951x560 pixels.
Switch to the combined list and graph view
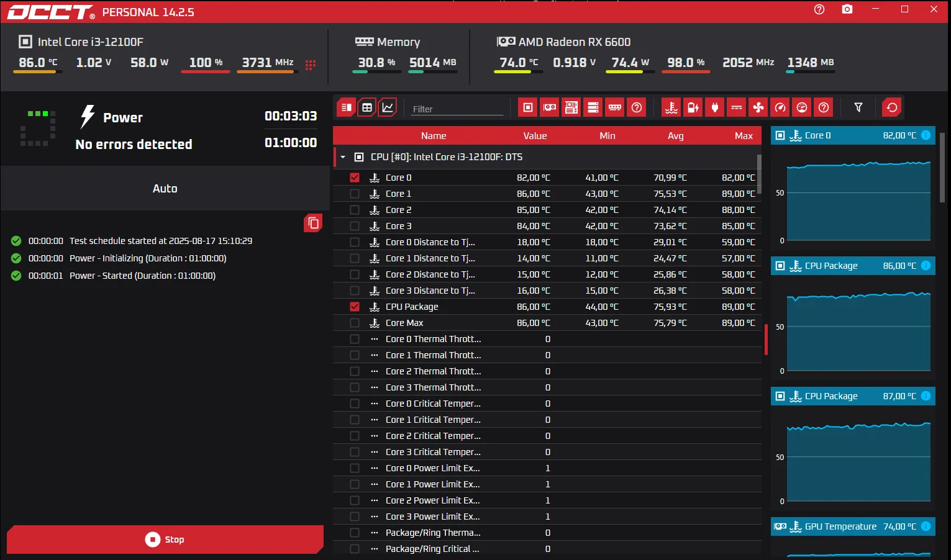coord(346,107)
